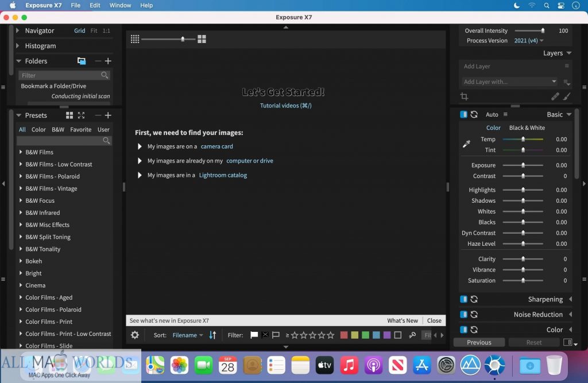Filter by picked white flag
Screen dimensions: 588x383
pyautogui.click(x=254, y=335)
